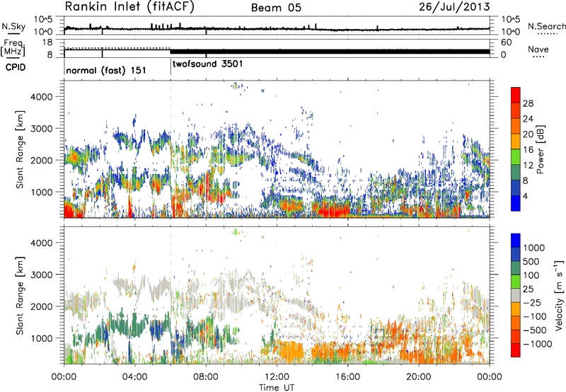This screenshot has width=566, height=392.
Task: Click the thick black frequency bar after 06:00
Action: [330, 51]
